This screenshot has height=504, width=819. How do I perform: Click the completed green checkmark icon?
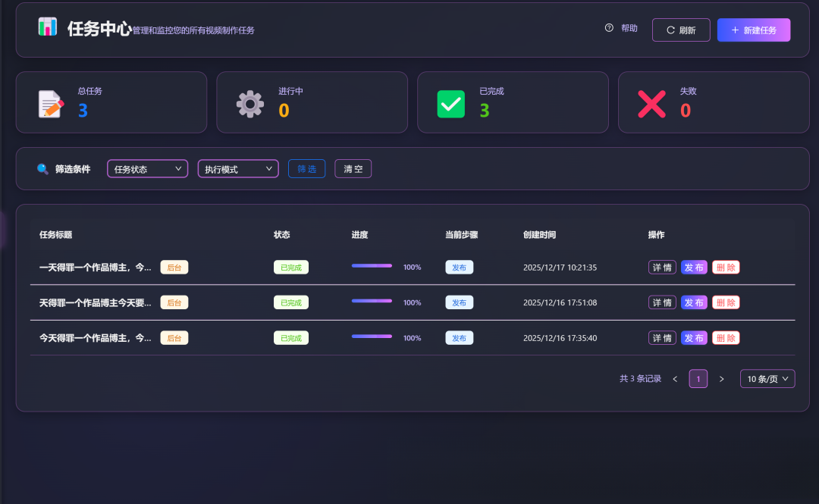coord(451,104)
